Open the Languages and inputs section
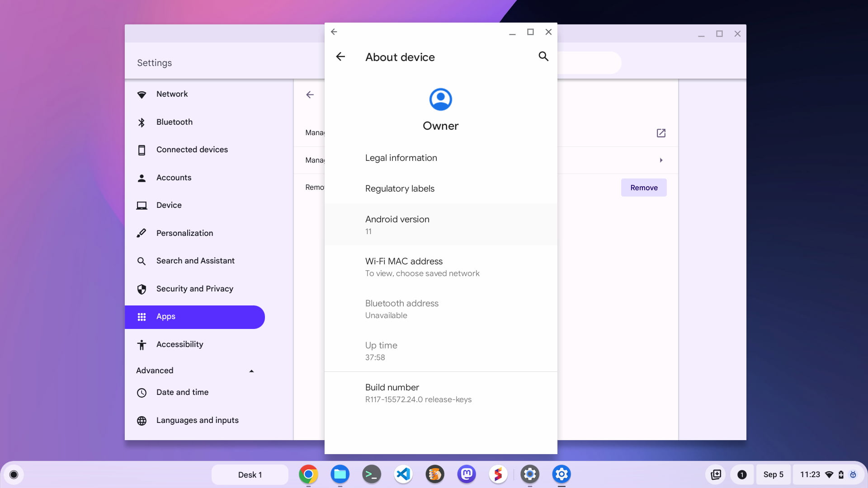The height and width of the screenshot is (488, 868). (197, 420)
